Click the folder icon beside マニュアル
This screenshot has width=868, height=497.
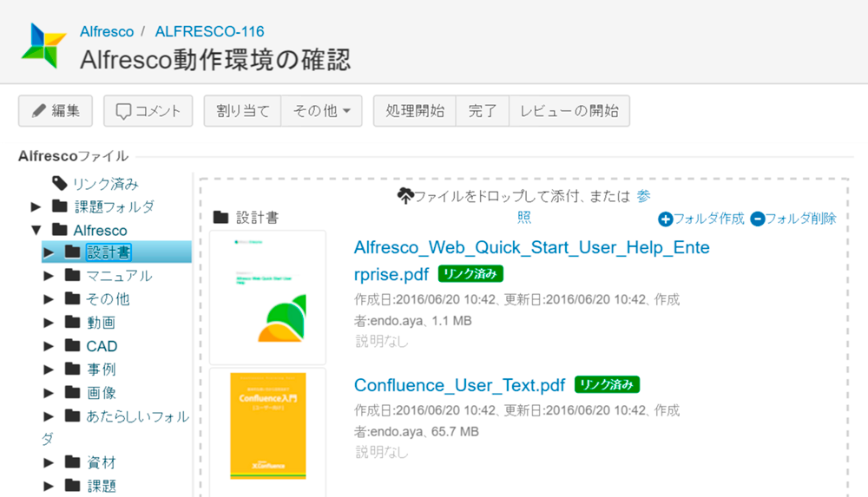pyautogui.click(x=73, y=275)
